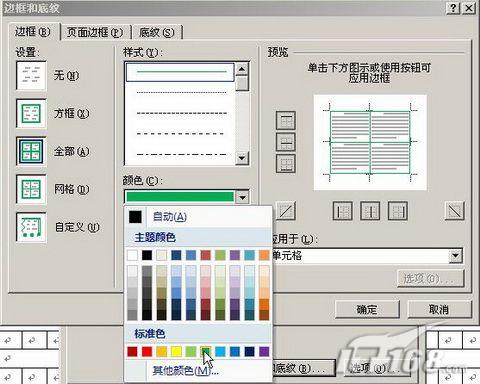Pick green standard color swatch

[206, 351]
